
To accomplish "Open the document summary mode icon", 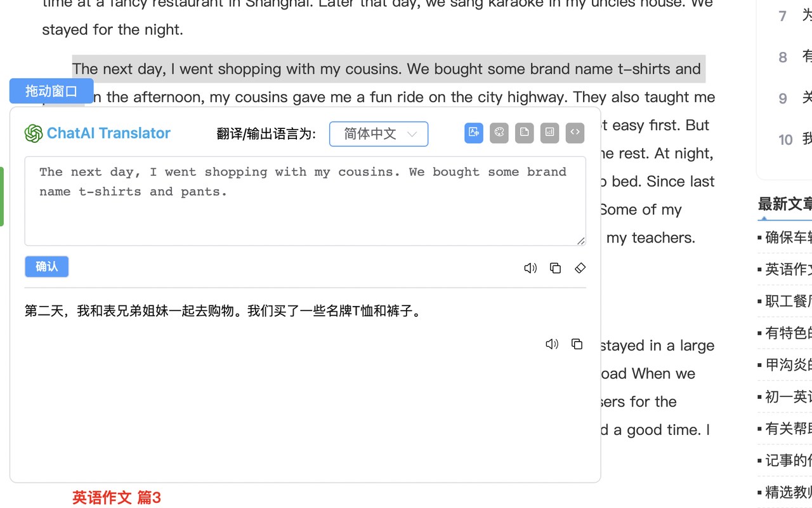I will point(524,133).
